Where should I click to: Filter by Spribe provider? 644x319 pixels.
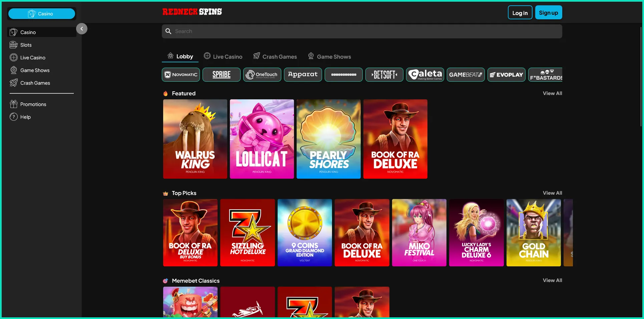[x=222, y=75]
